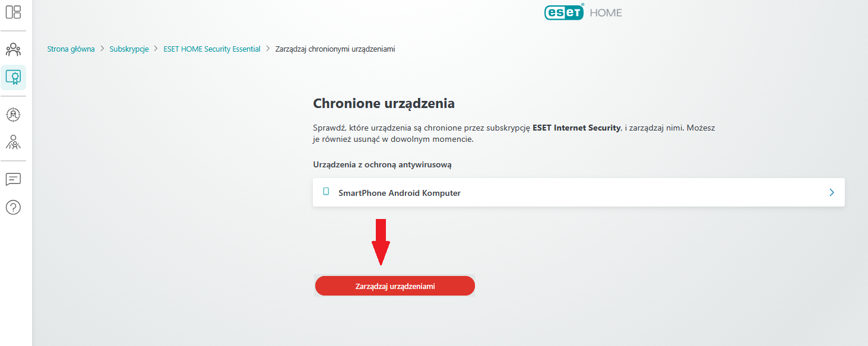Click the HOME text beside the logo
Image resolution: width=868 pixels, height=346 pixels.
606,12
